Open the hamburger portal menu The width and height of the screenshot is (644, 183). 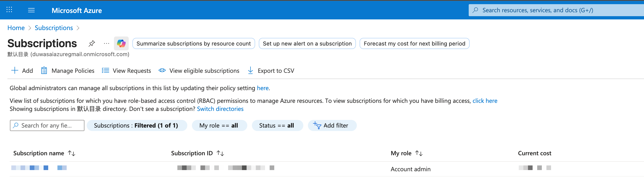(x=31, y=10)
